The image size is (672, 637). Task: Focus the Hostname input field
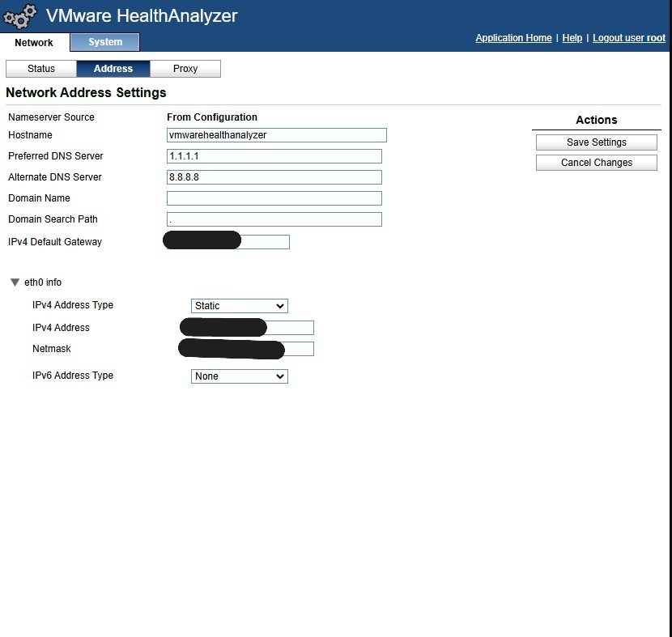coord(276,135)
